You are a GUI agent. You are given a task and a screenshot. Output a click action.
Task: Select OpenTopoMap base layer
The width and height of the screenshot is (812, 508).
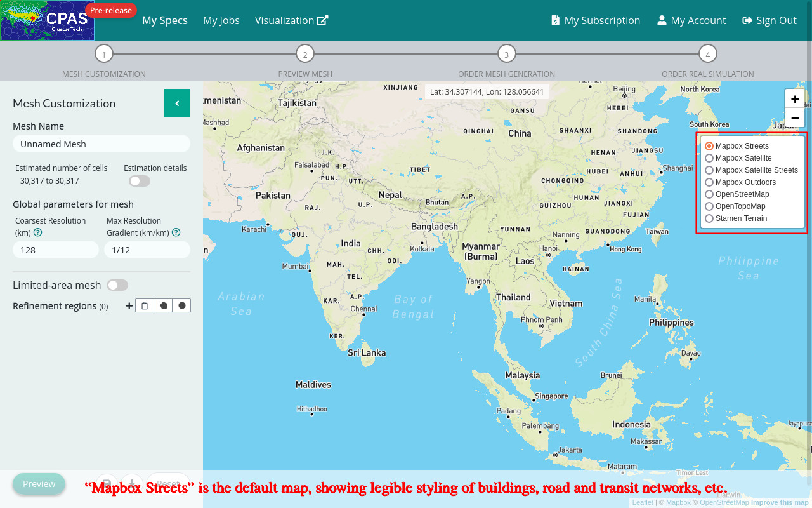coord(709,206)
